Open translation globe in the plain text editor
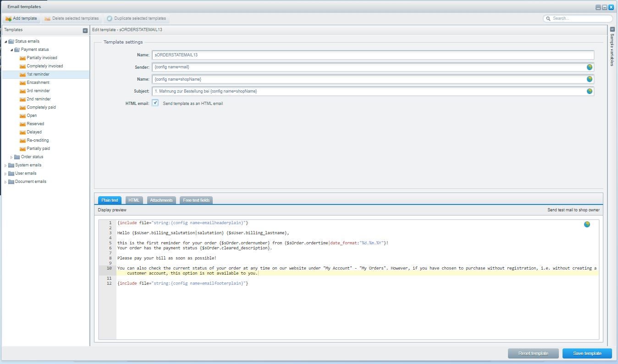 (587, 224)
